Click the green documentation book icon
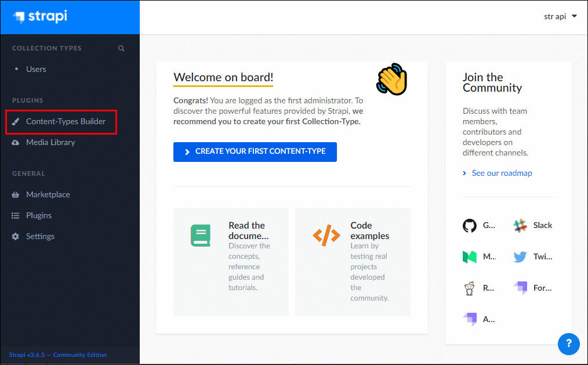Image resolution: width=588 pixels, height=365 pixels. 201,236
